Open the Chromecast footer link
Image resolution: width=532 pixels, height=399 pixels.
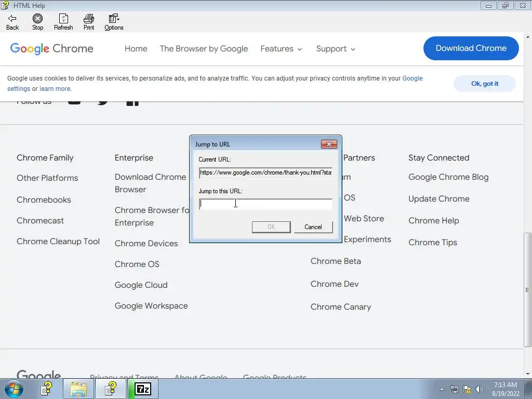[x=40, y=220]
